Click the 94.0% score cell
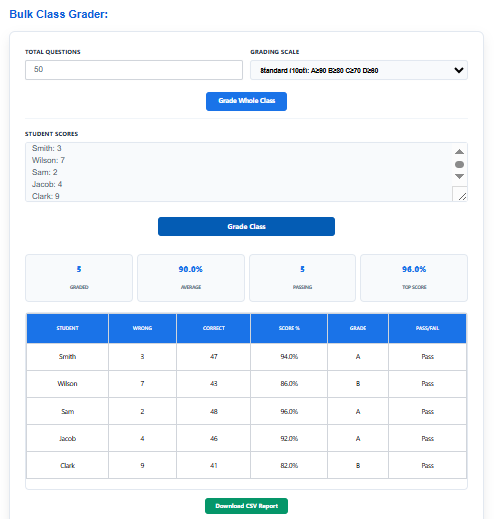 click(289, 357)
